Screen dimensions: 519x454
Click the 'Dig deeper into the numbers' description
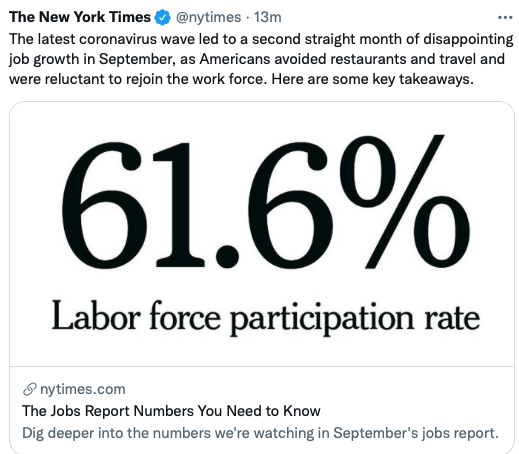(x=260, y=433)
